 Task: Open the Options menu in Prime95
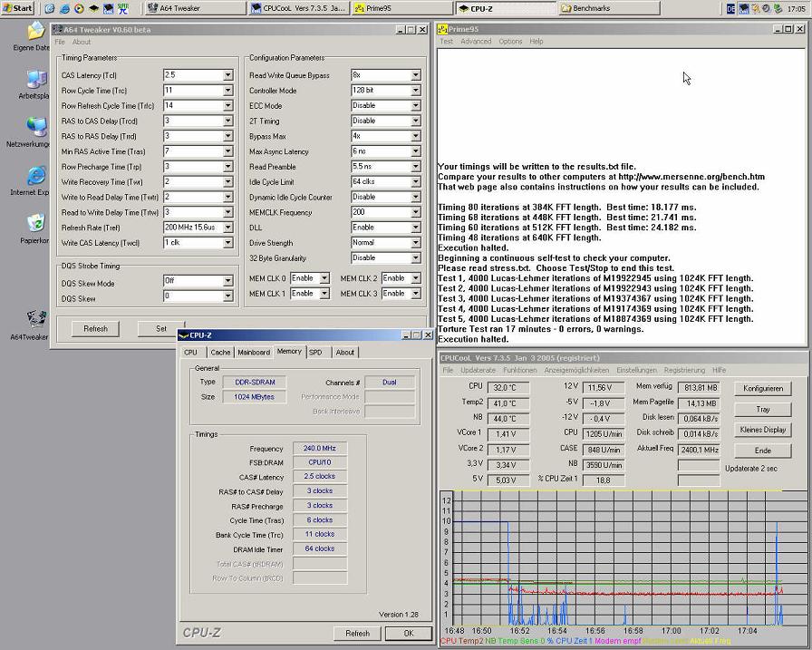[510, 41]
